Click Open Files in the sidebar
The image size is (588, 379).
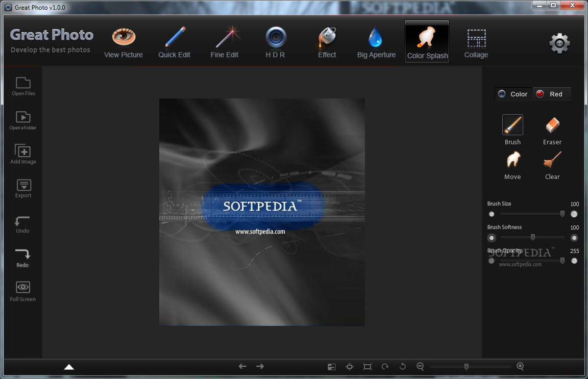23,87
